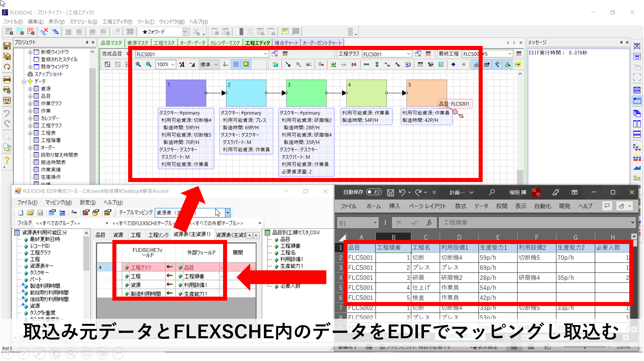
Task: Select 段取り替え時間表 in project tree
Action: click(59, 155)
